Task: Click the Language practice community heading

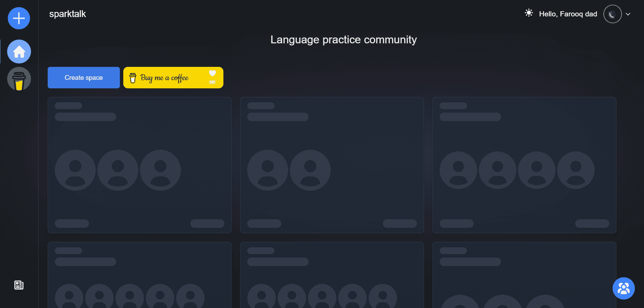Action: tap(343, 40)
